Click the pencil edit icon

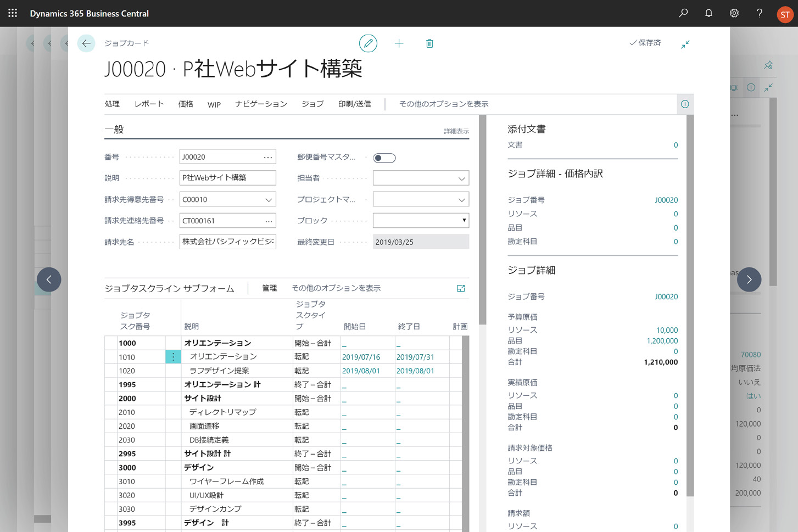point(368,43)
